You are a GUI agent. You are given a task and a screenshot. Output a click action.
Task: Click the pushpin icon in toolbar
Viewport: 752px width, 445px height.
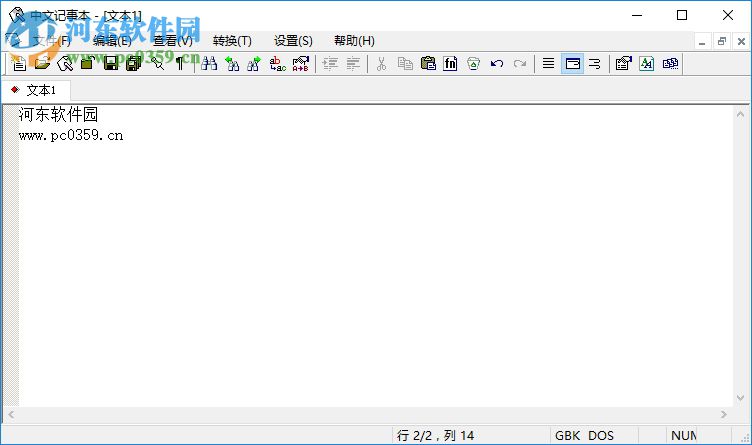tap(157, 63)
